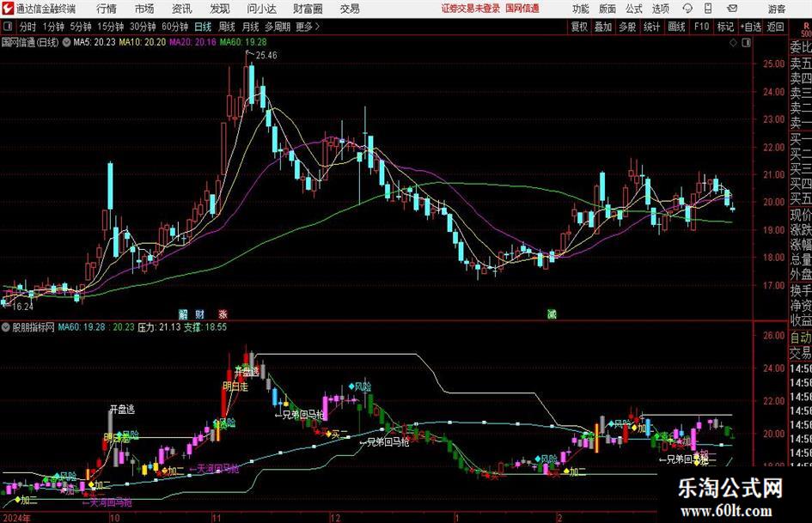
Task: Expand the 股朋指标网 sub-chart indicator dropdown
Action: [x=6, y=327]
